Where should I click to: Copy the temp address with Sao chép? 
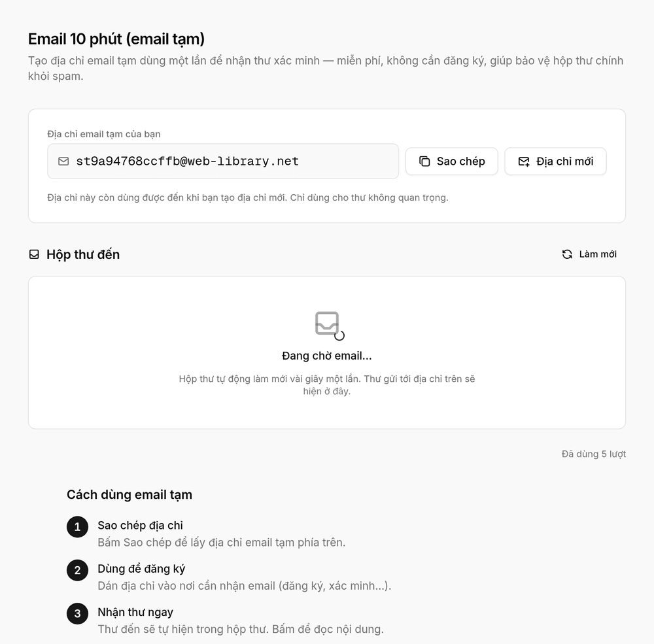(452, 161)
